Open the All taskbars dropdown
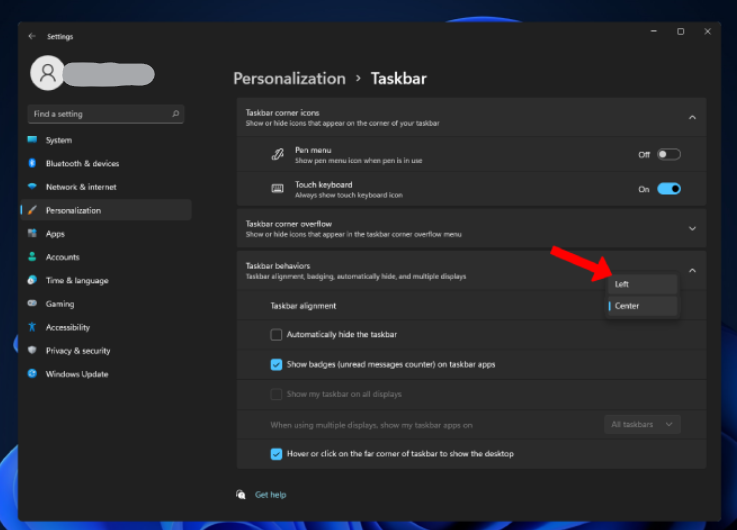 pos(642,424)
